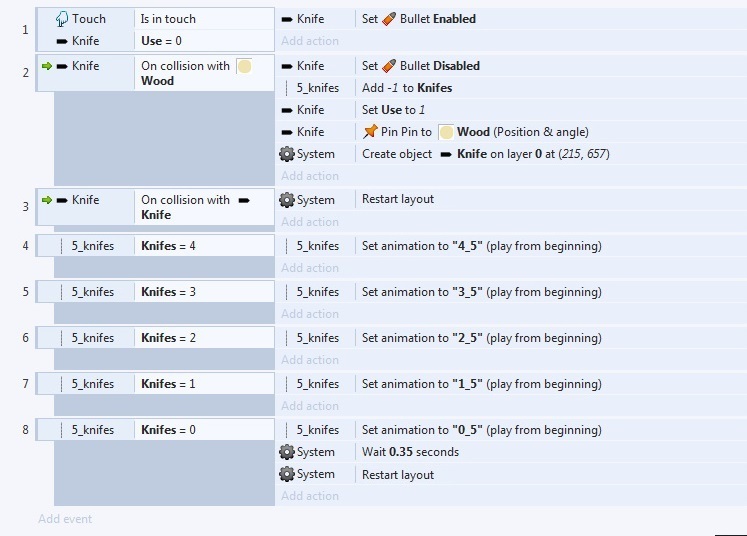The width and height of the screenshot is (747, 536).
Task: Click the Wood sprite icon in the collision condition
Action: click(244, 66)
